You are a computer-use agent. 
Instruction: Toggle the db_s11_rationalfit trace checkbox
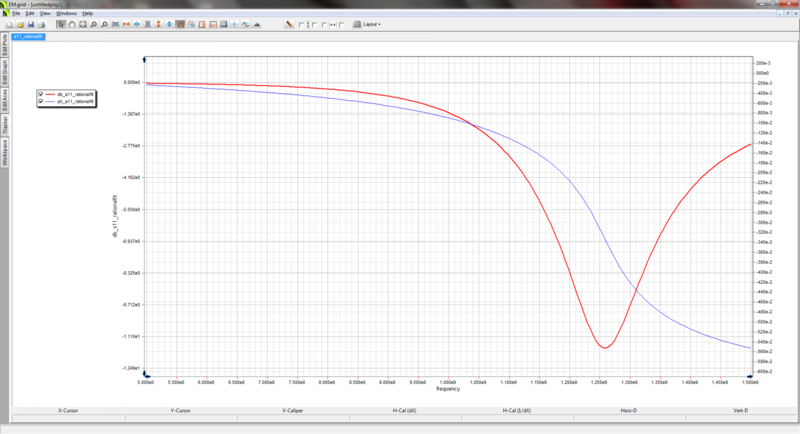(41, 92)
